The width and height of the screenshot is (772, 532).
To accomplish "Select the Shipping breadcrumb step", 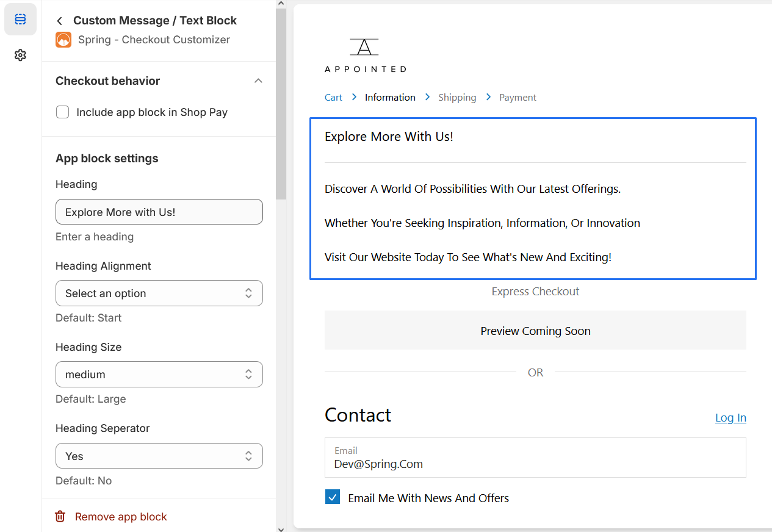I will tap(457, 98).
